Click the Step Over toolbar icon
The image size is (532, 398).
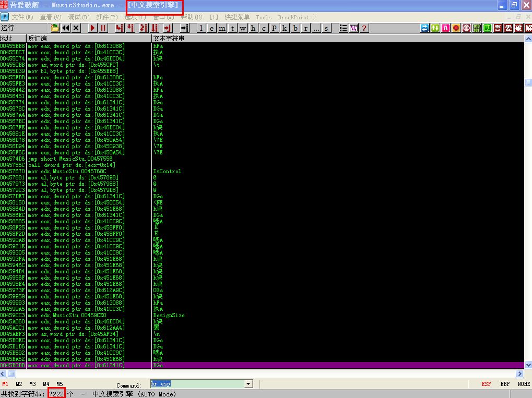point(130,28)
